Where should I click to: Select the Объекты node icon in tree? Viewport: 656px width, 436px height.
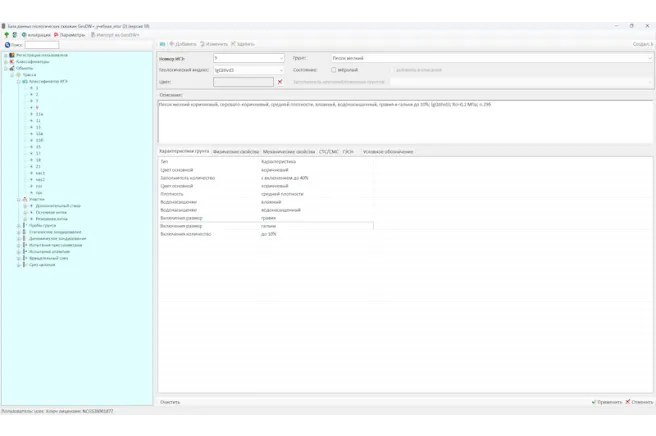tap(11, 68)
